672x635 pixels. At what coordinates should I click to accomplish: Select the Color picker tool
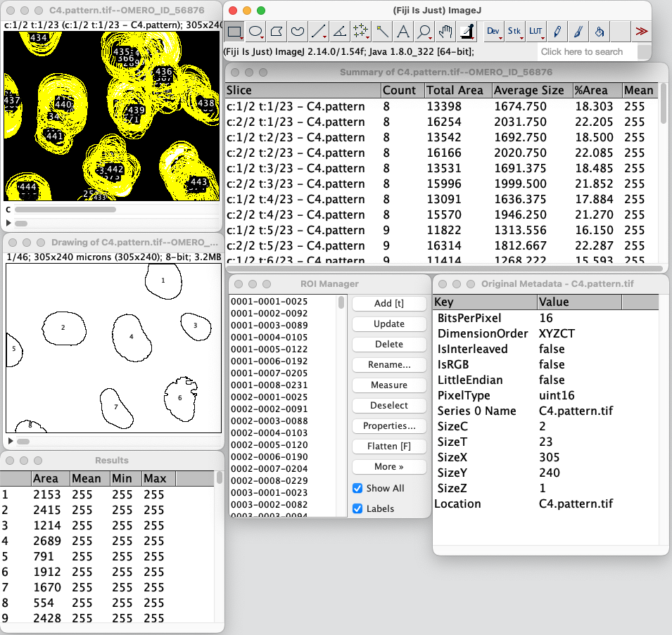pos(467,31)
